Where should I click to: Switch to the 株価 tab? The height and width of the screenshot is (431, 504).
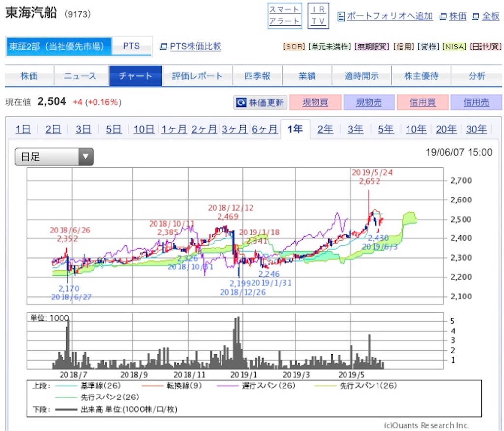29,76
